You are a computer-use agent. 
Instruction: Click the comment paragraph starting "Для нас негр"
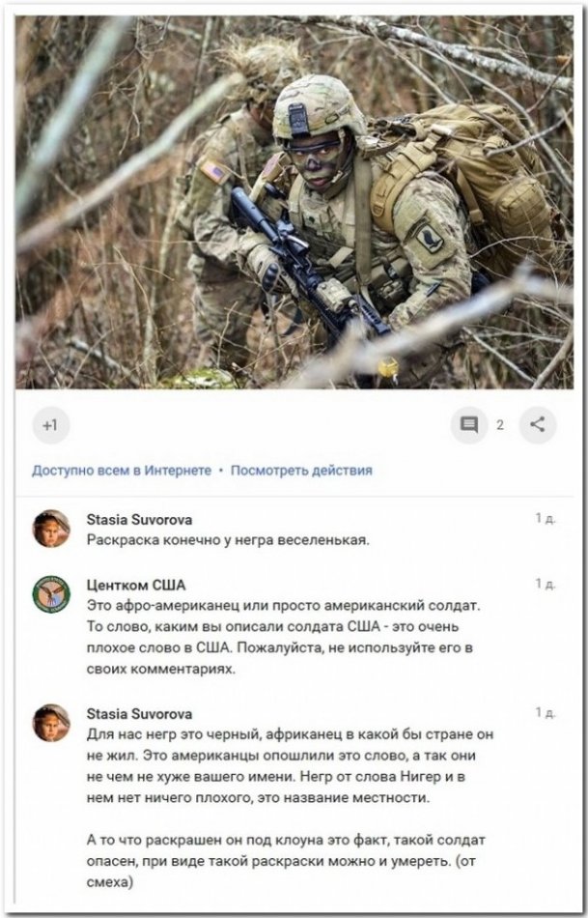click(291, 765)
